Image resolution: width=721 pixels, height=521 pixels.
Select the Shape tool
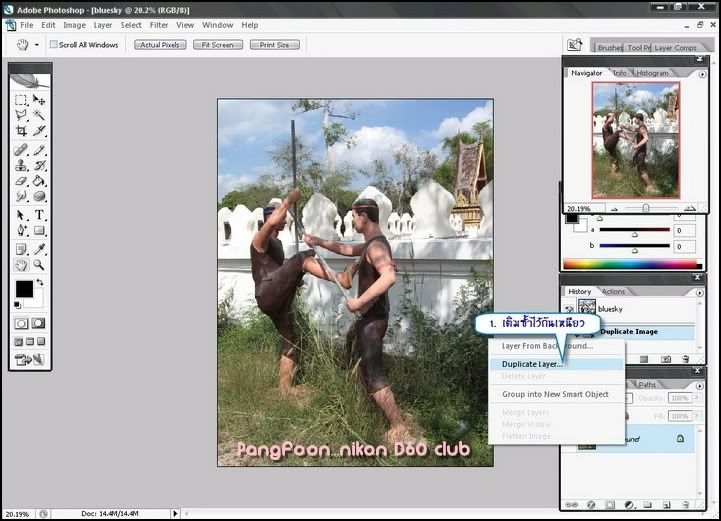click(39, 230)
